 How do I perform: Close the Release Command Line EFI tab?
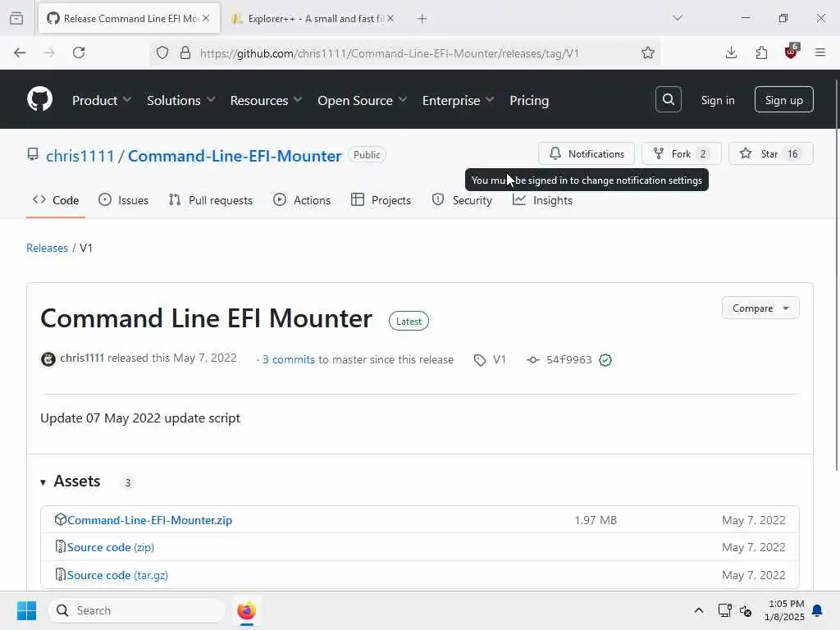(x=206, y=18)
